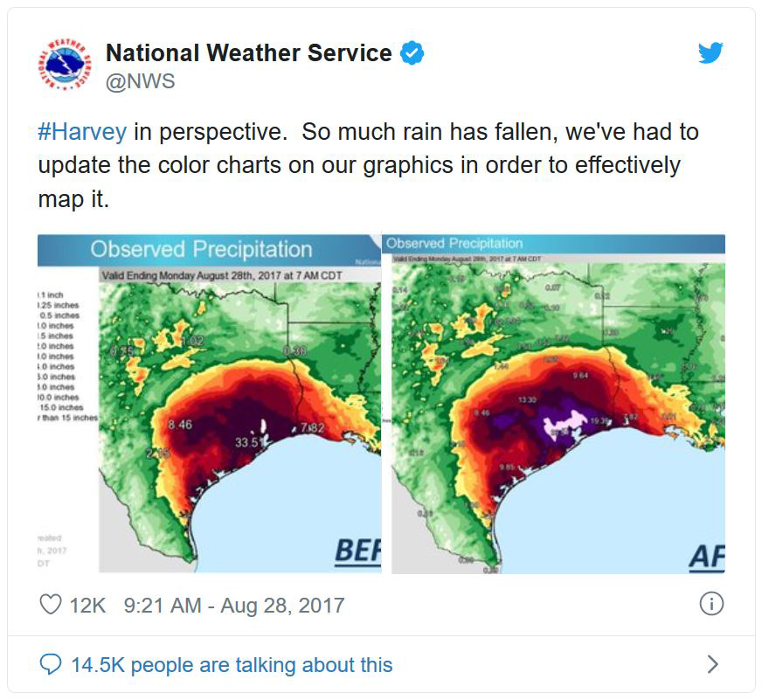The height and width of the screenshot is (700, 762).
Task: Open the #Harvey hashtag link
Action: click(x=82, y=132)
